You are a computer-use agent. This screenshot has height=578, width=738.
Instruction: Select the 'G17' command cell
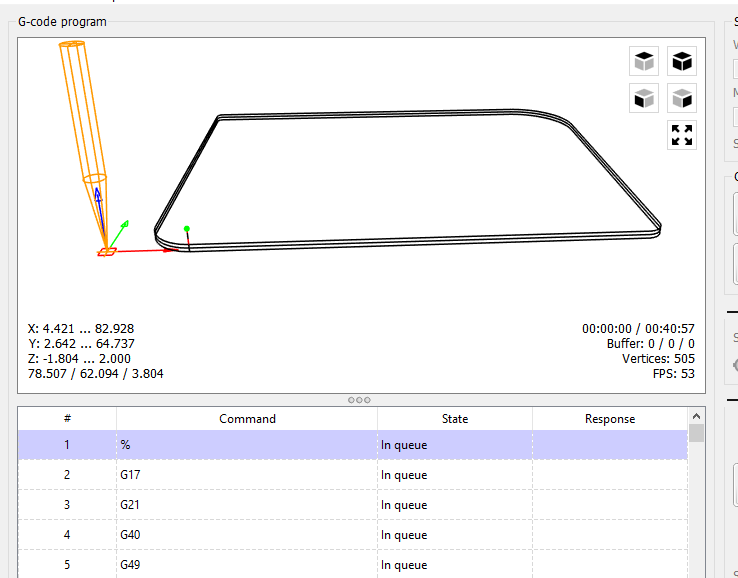coord(247,474)
